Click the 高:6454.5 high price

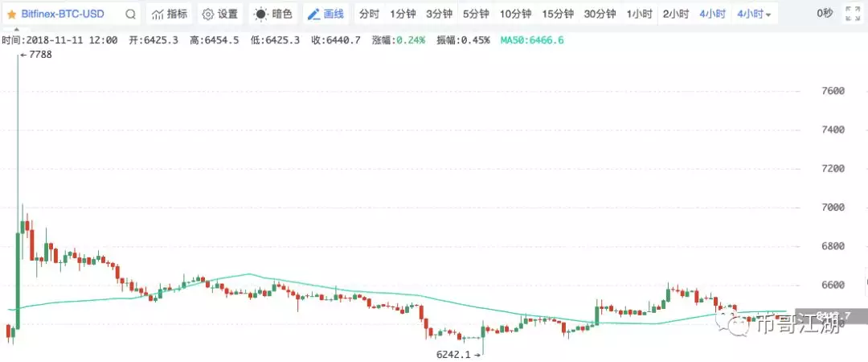215,40
